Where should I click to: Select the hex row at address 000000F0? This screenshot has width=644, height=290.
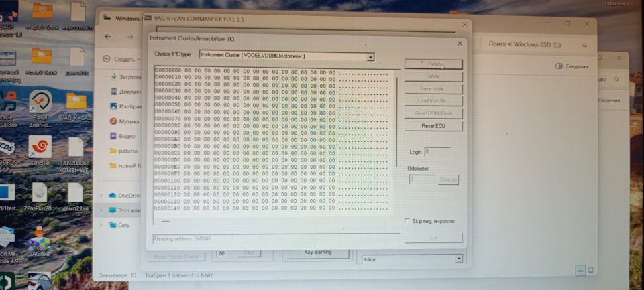272,174
